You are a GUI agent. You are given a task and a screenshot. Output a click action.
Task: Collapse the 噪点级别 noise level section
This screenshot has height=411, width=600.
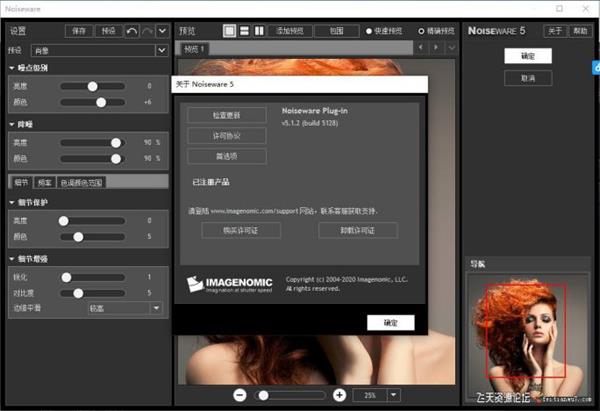pos(11,68)
